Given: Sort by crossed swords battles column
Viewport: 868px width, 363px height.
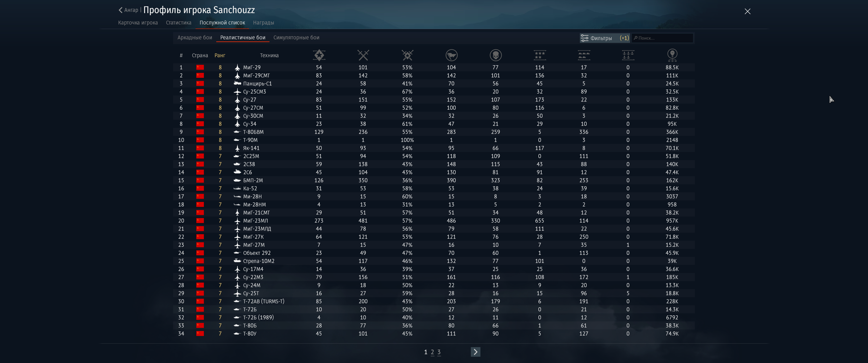Looking at the screenshot, I should coord(363,55).
